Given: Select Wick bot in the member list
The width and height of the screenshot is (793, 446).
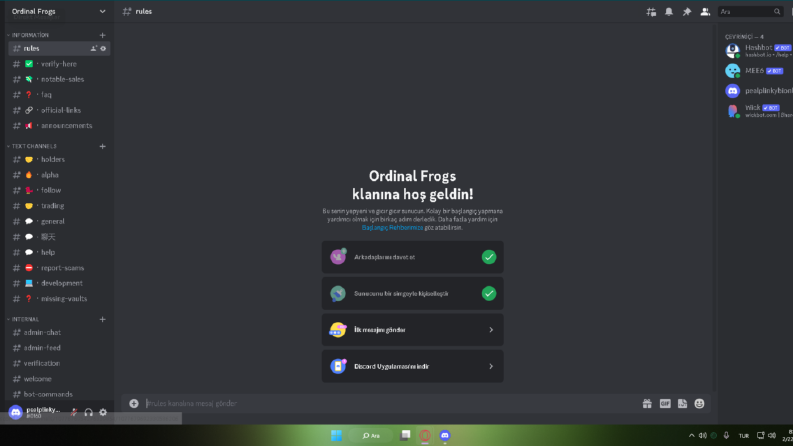Looking at the screenshot, I should [x=757, y=111].
